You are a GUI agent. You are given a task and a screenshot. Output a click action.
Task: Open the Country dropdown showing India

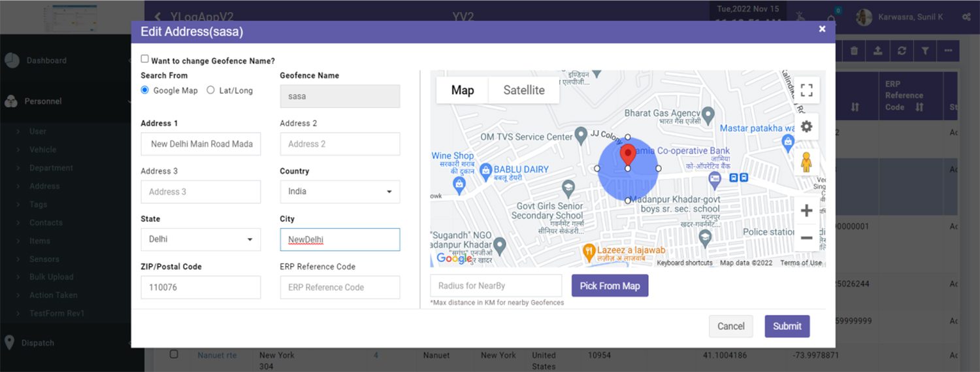click(x=340, y=192)
